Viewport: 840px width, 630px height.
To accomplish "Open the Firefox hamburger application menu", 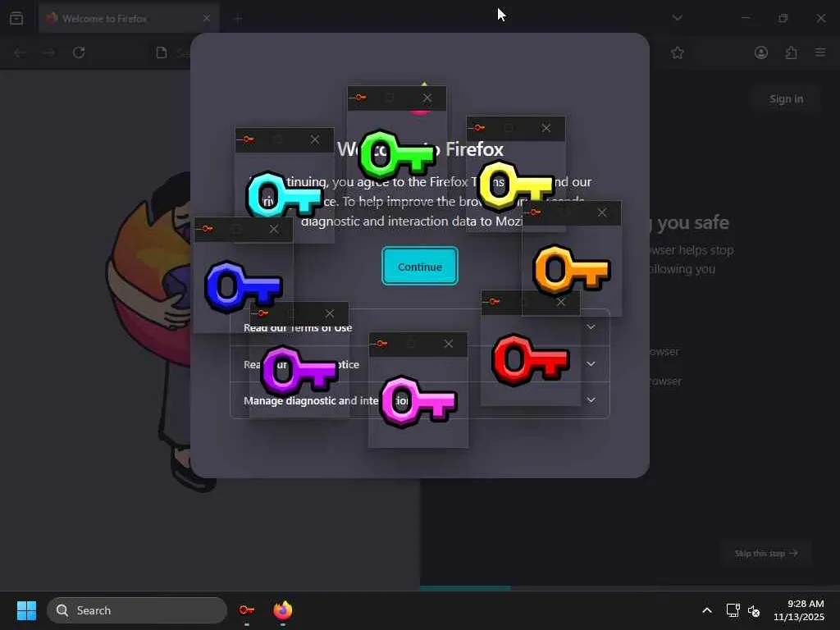I will point(820,52).
